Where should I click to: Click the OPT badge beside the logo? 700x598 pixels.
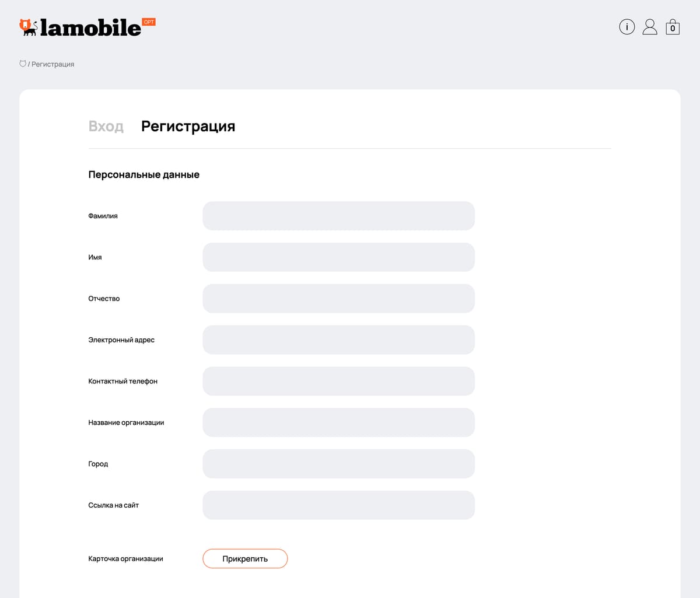(x=149, y=22)
